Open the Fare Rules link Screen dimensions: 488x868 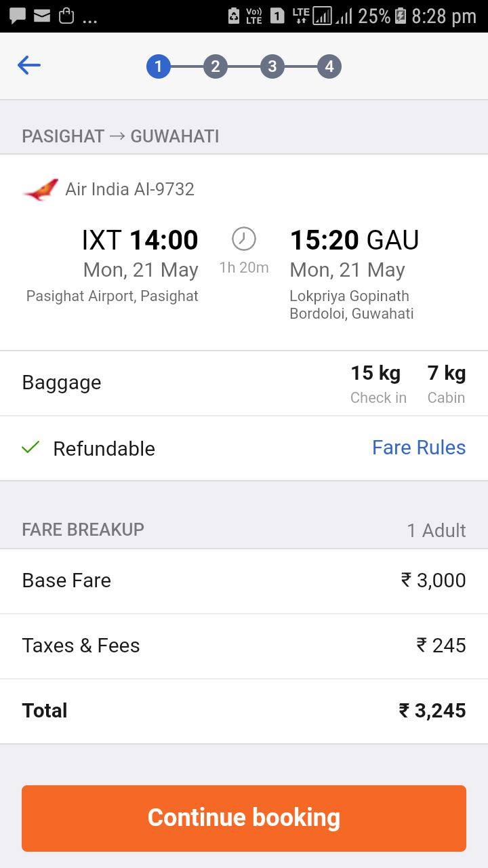pyautogui.click(x=419, y=448)
